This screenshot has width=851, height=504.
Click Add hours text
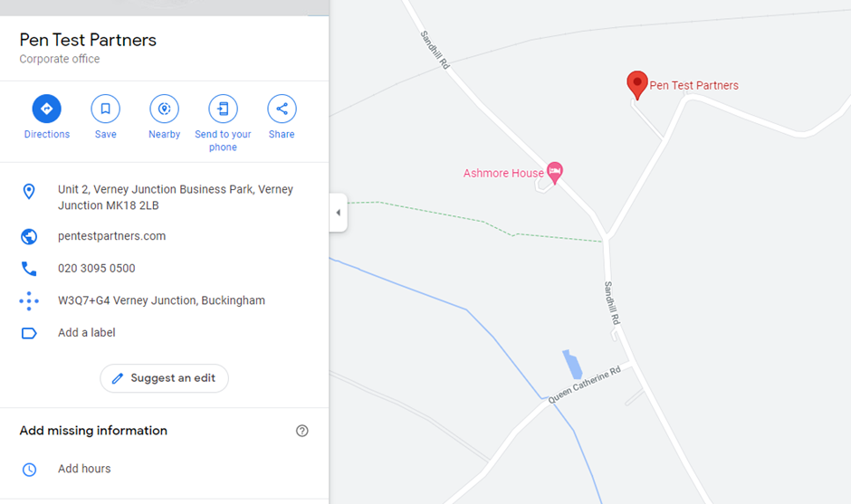(x=84, y=469)
